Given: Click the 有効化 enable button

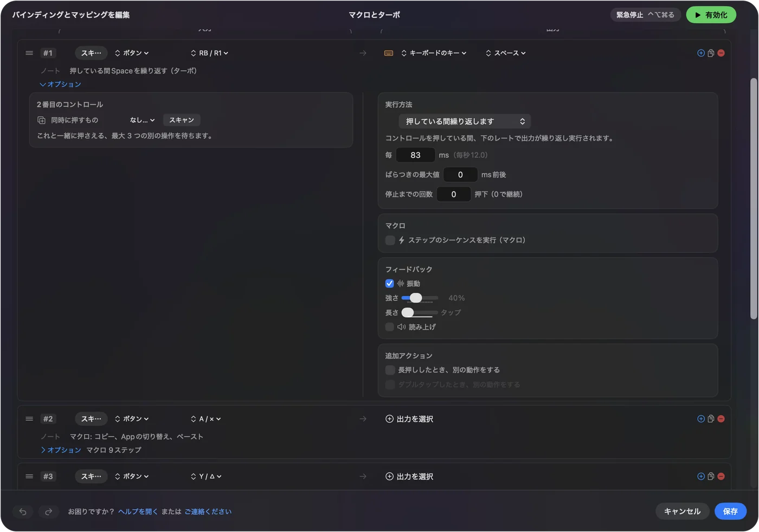Looking at the screenshot, I should pyautogui.click(x=711, y=15).
